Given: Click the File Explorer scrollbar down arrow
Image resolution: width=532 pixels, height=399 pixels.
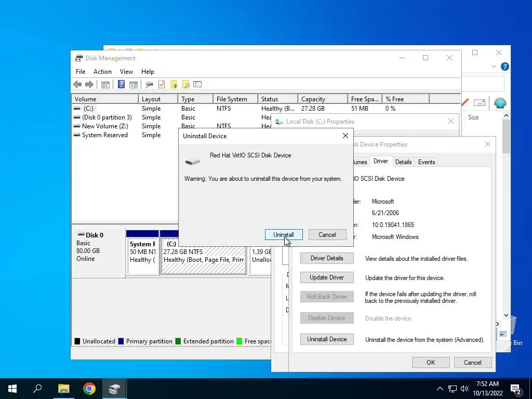Looking at the screenshot, I should [506, 315].
